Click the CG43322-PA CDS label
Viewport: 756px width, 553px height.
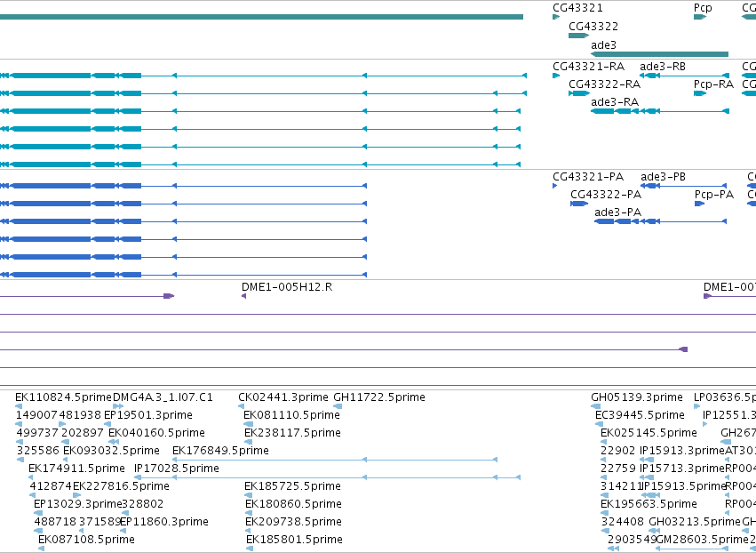606,195
